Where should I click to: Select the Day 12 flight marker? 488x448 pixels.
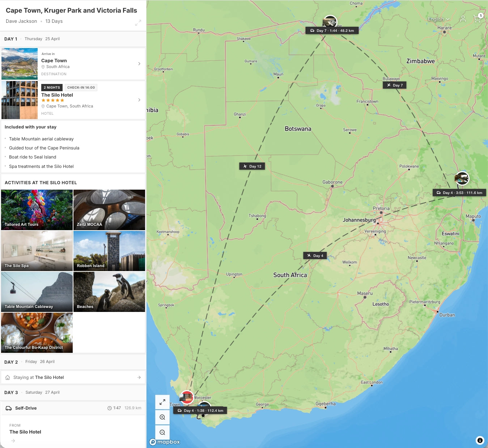tap(252, 166)
